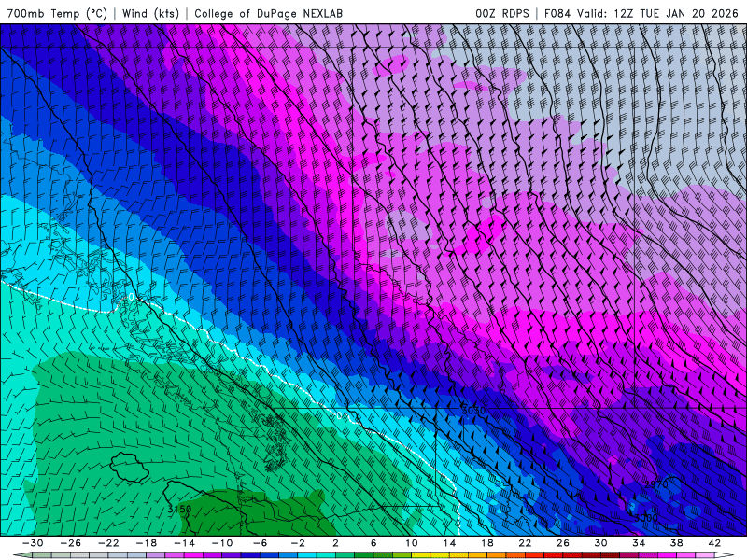
Task: Click the 2970 height contour label
Action: point(656,484)
